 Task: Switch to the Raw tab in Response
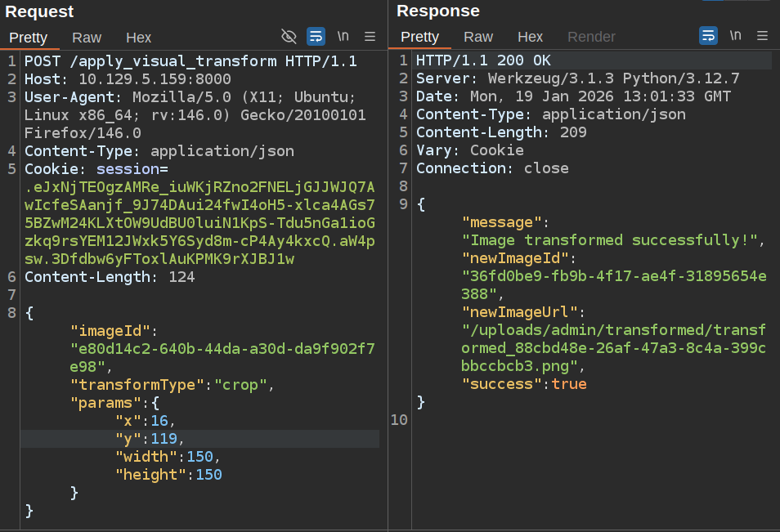point(478,37)
